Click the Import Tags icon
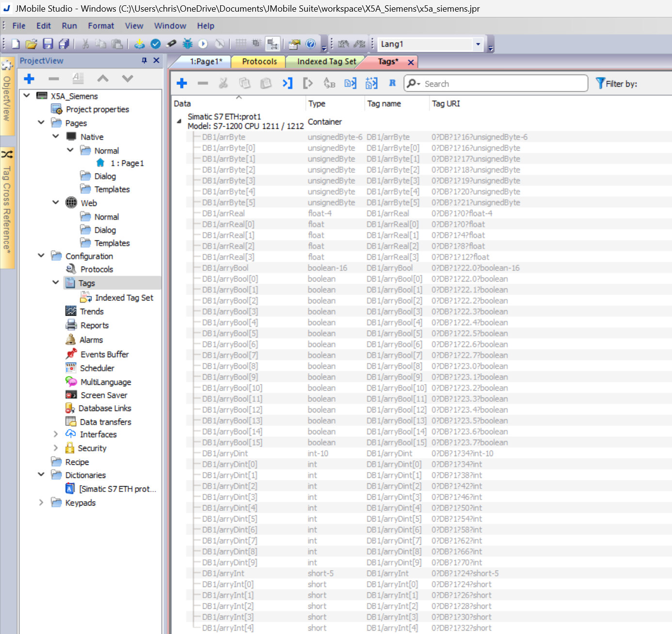The width and height of the screenshot is (672, 634). click(288, 83)
